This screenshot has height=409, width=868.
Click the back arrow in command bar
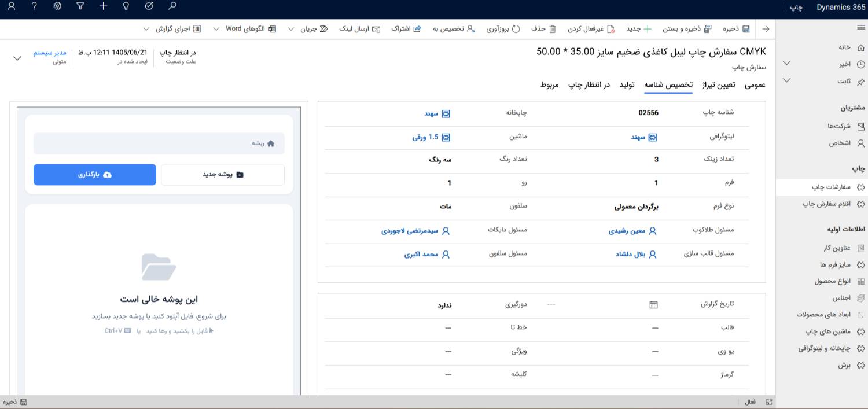tap(766, 28)
